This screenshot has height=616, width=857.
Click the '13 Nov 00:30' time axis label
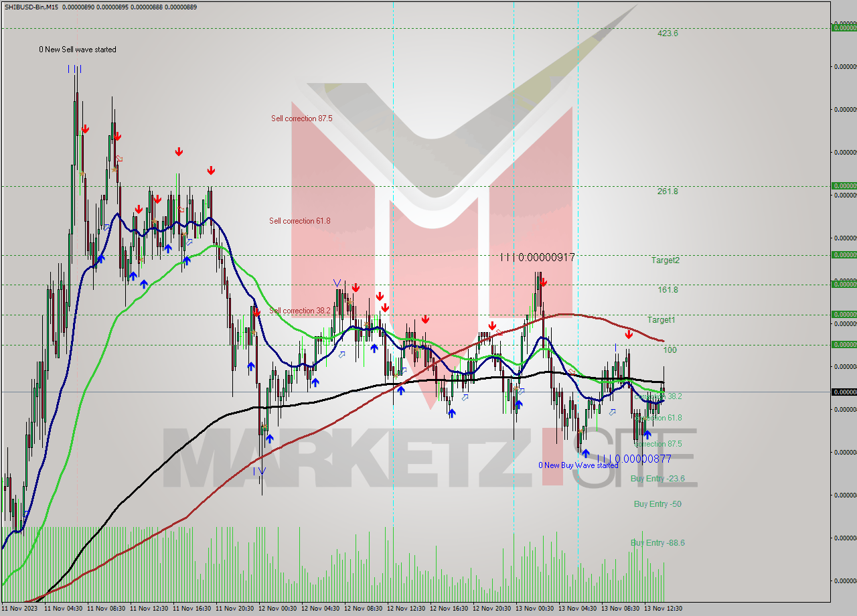534,609
